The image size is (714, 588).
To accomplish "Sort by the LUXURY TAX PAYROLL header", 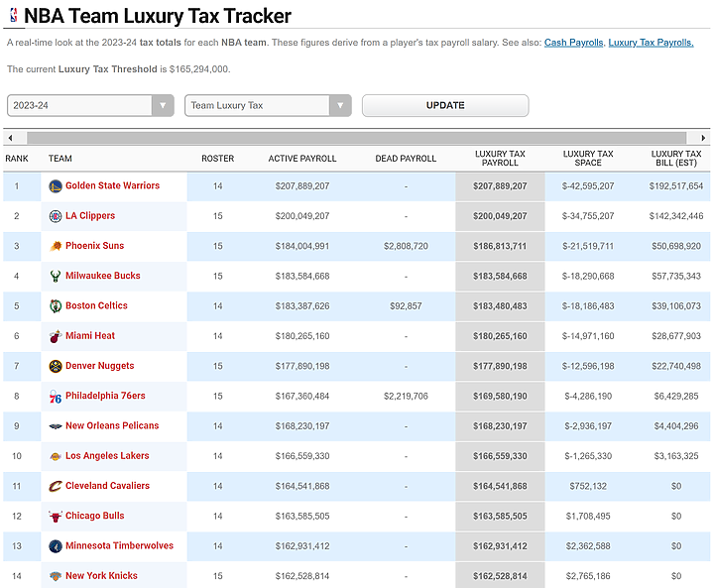I will (x=500, y=159).
